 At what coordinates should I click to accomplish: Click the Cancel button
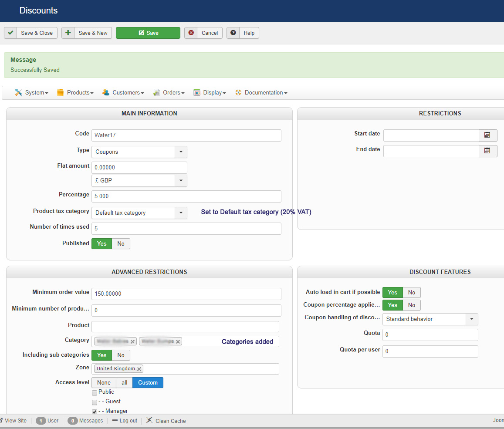click(203, 33)
